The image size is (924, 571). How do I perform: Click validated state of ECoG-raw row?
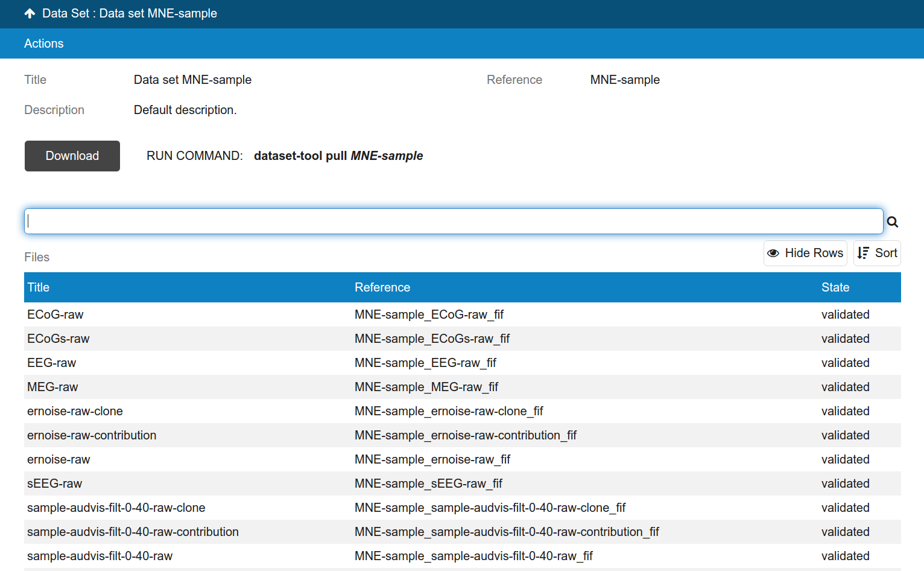coord(846,314)
